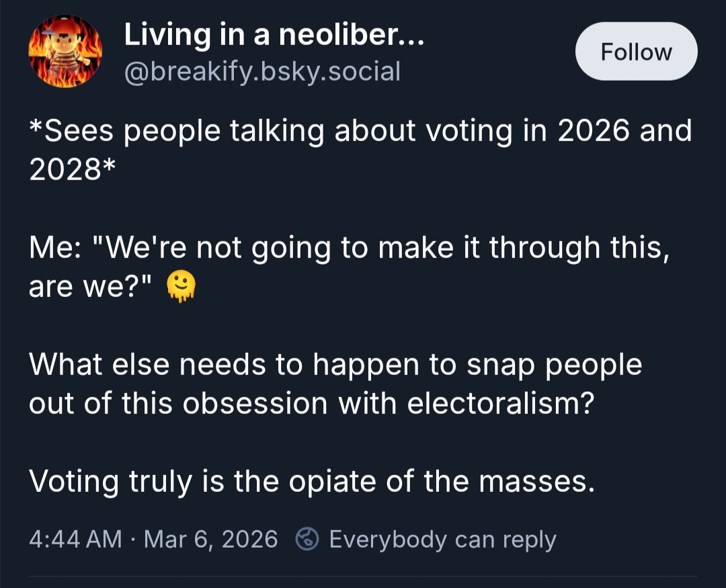The width and height of the screenshot is (726, 588).
Task: Click the "Me: We're not going to make it" line
Action: [x=350, y=249]
